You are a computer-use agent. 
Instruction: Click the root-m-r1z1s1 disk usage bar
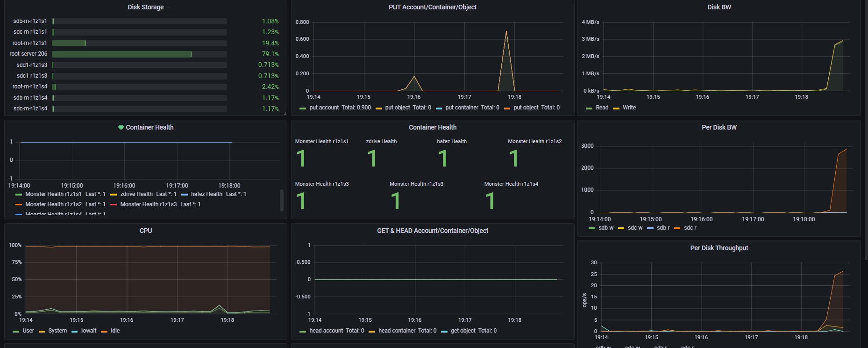[139, 43]
